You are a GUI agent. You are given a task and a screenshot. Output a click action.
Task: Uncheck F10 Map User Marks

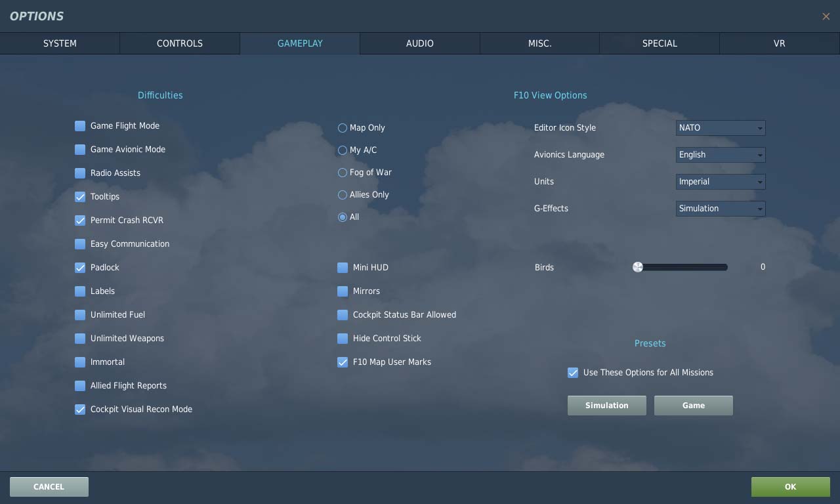pyautogui.click(x=343, y=362)
